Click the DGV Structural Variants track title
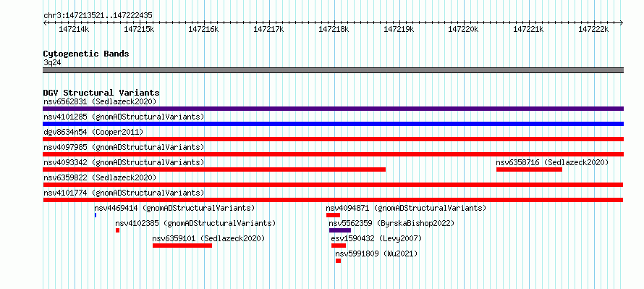The width and height of the screenshot is (644, 289). [101, 93]
